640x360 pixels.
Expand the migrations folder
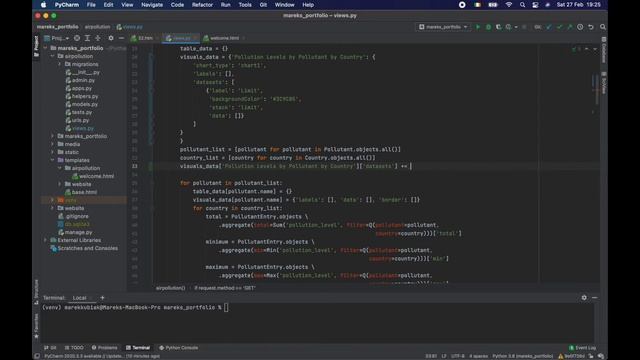coord(60,64)
